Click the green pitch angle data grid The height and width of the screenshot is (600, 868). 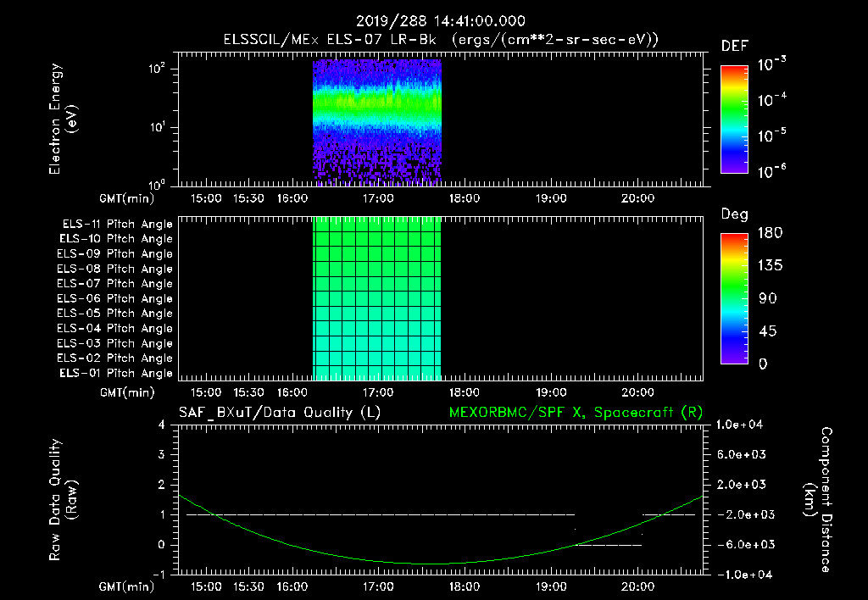coord(377,298)
